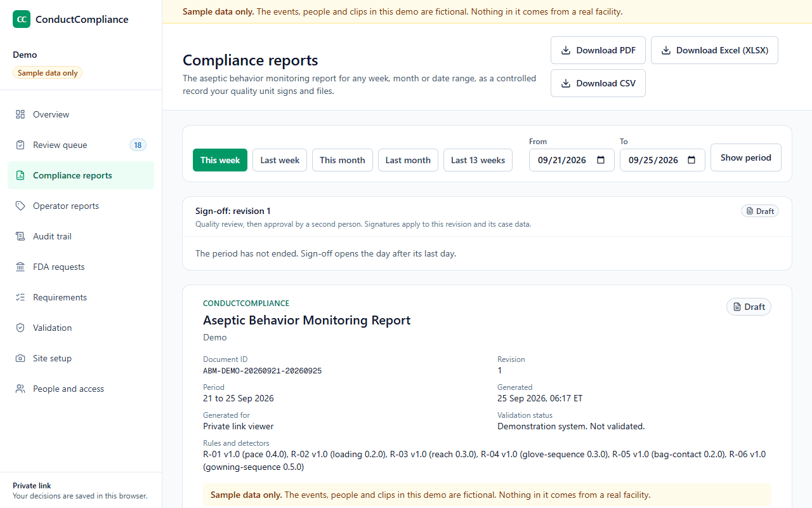Click the Overview grid icon in sidebar
Viewport: 812px width, 508px height.
pos(20,114)
